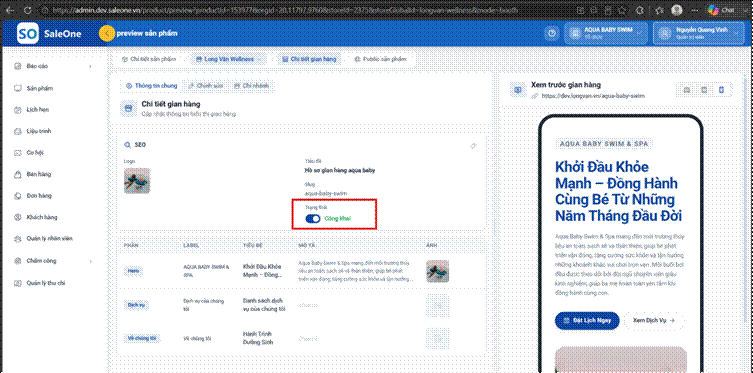
Task: Select the mobile preview device icon
Action: (721, 90)
